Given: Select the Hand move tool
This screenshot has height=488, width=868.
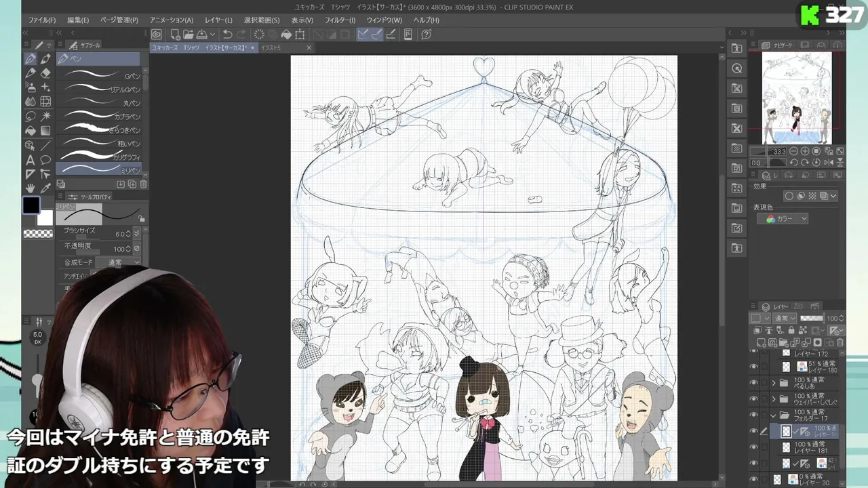Looking at the screenshot, I should click(31, 188).
